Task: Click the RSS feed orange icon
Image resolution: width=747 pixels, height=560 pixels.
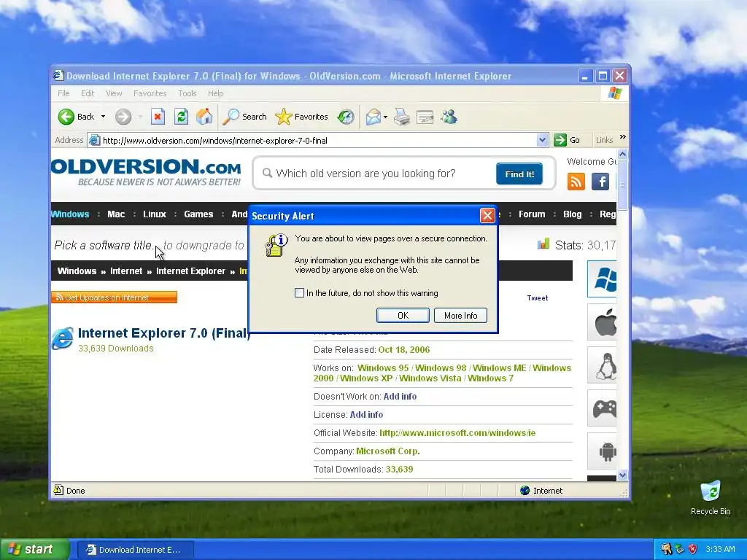Action: pos(576,182)
